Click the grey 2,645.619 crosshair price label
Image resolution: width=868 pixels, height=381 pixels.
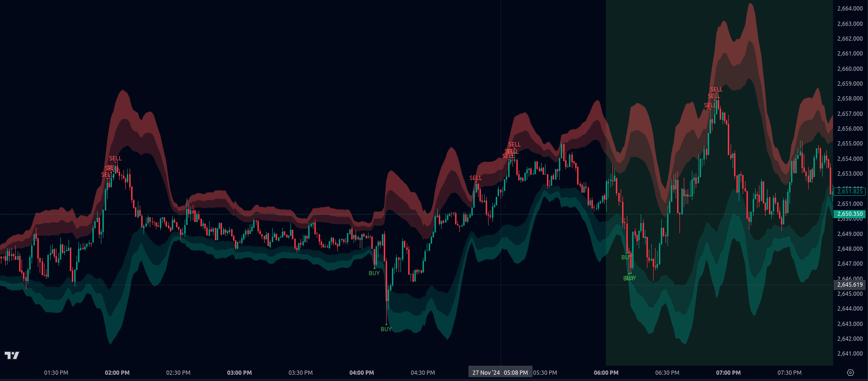pyautogui.click(x=849, y=285)
